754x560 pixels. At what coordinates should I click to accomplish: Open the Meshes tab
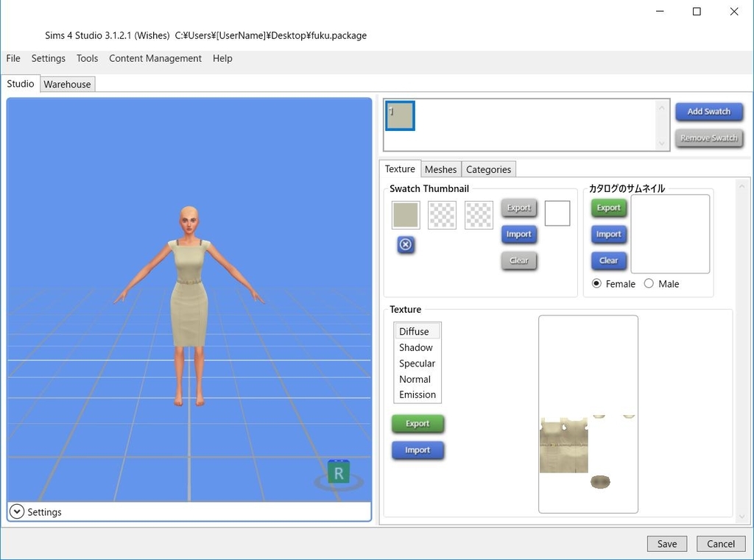[x=440, y=169]
